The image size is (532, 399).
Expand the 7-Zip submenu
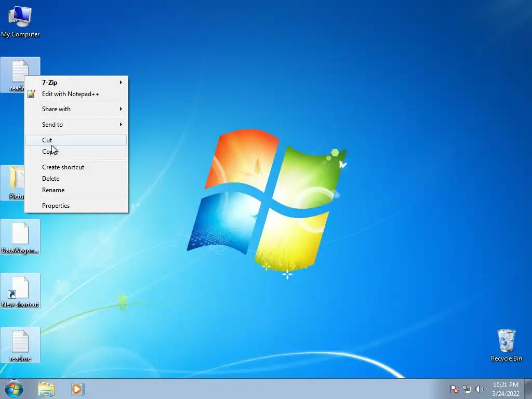click(76, 83)
